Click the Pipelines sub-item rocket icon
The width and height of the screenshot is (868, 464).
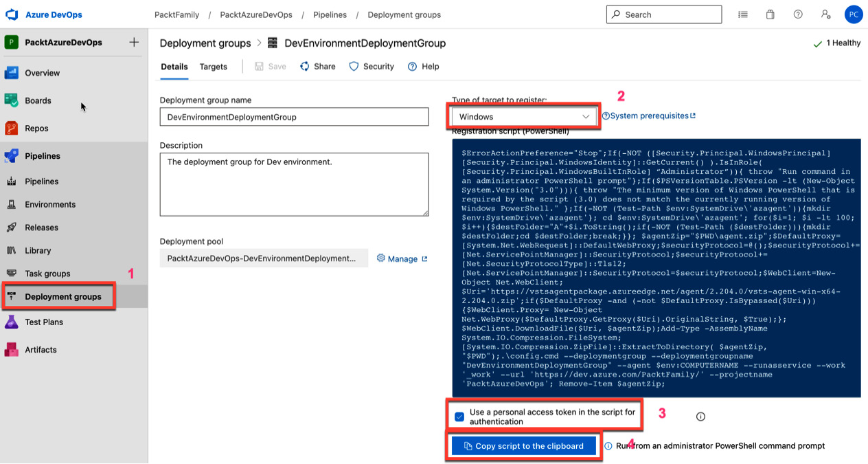point(11,181)
